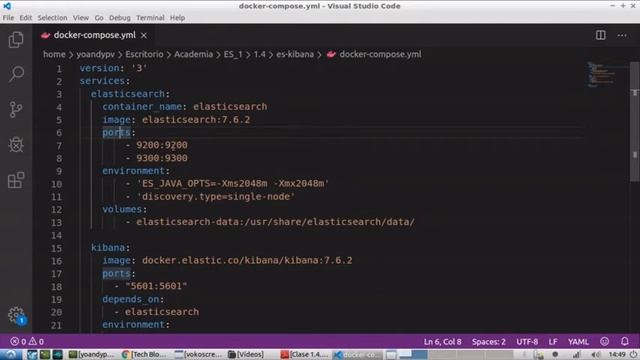Click 'discovery.type=single-node' string
Image resolution: width=640 pixels, height=360 pixels.
(x=216, y=196)
